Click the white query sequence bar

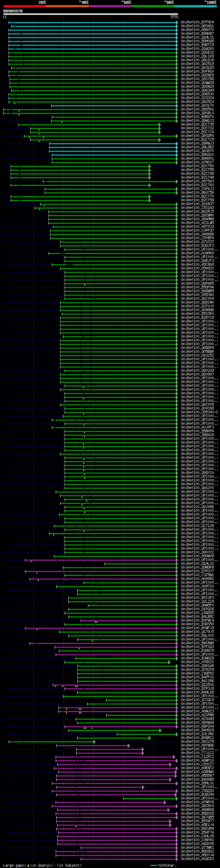(91, 14)
